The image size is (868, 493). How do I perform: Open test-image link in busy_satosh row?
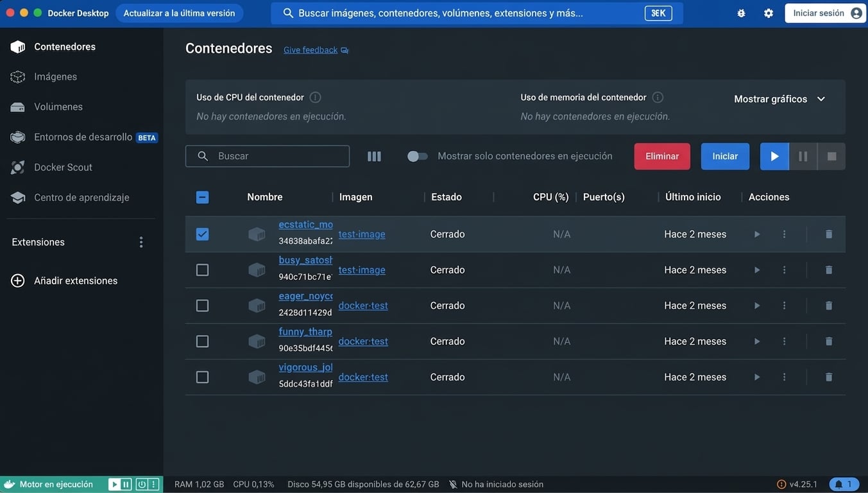click(362, 270)
